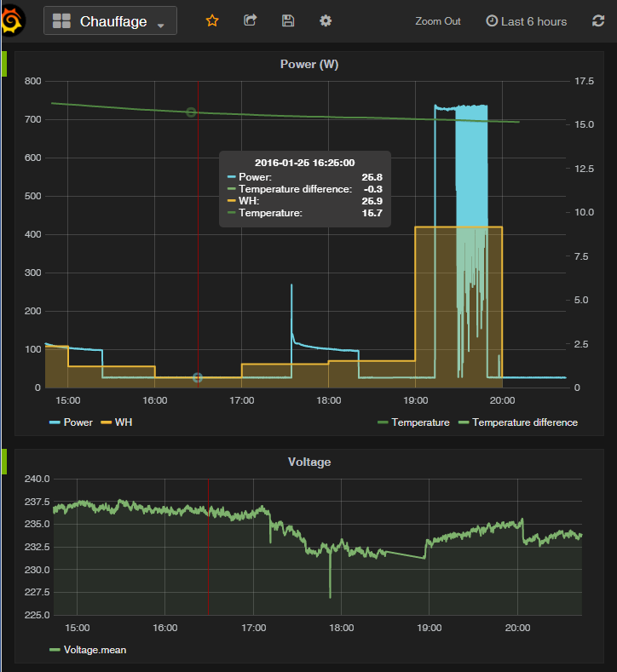Open color picker for Power legend swatch
The width and height of the screenshot is (617, 672).
coord(55,422)
